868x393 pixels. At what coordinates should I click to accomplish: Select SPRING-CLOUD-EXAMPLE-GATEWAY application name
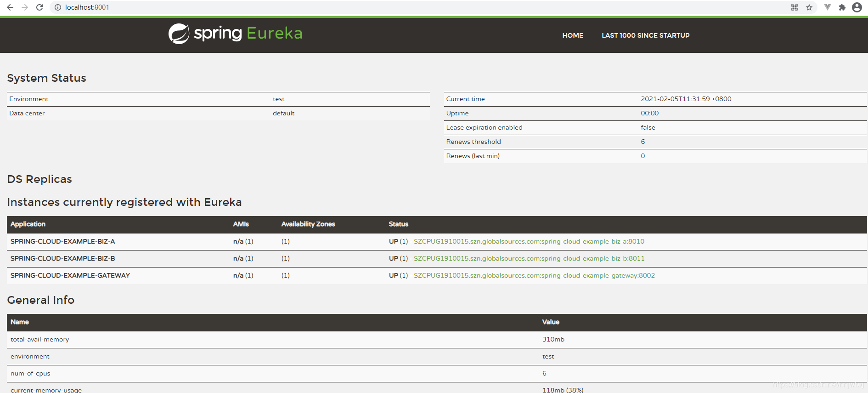(x=70, y=275)
